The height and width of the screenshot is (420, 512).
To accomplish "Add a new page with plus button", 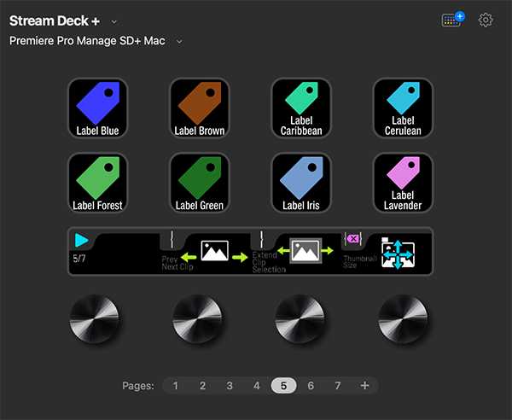I will coord(364,386).
